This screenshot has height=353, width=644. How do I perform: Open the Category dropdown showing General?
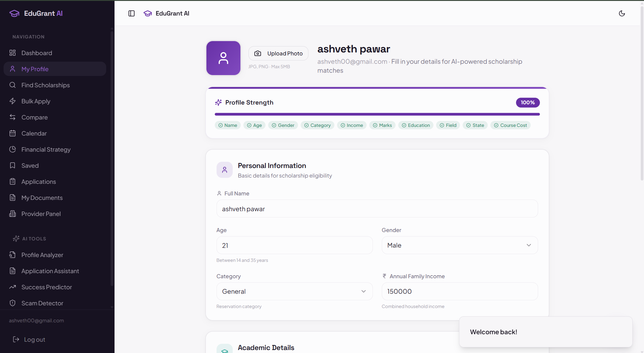[294, 291]
